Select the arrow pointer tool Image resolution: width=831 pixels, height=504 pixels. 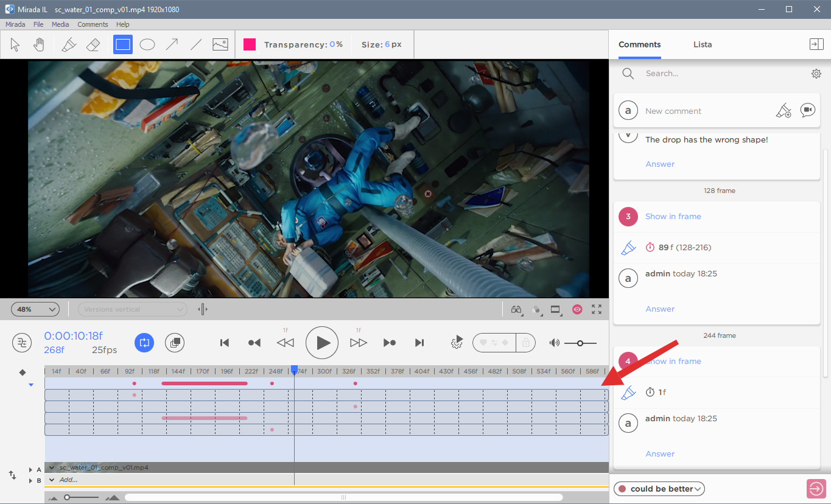click(15, 44)
